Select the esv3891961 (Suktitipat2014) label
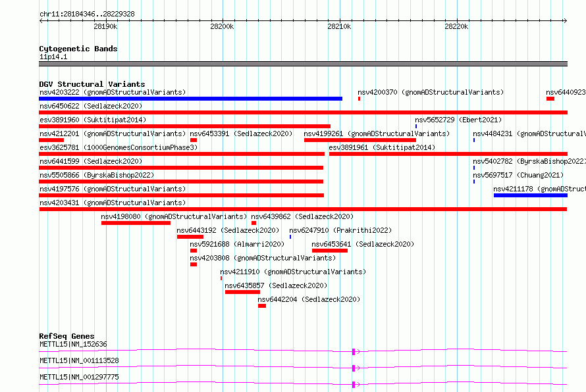The image size is (586, 392). [382, 147]
